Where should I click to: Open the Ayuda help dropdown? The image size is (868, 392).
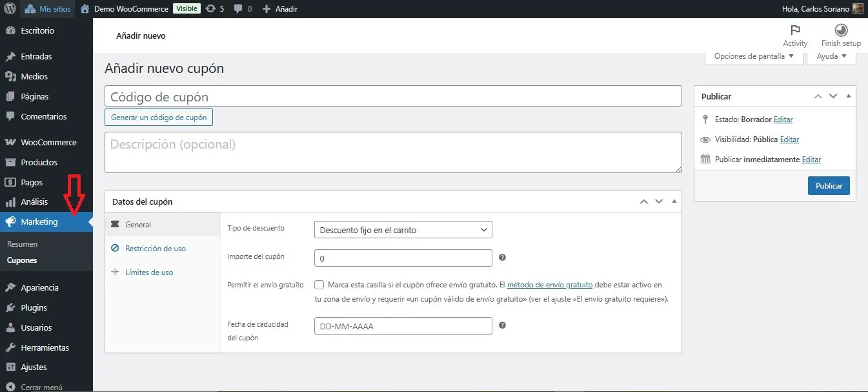tap(832, 56)
